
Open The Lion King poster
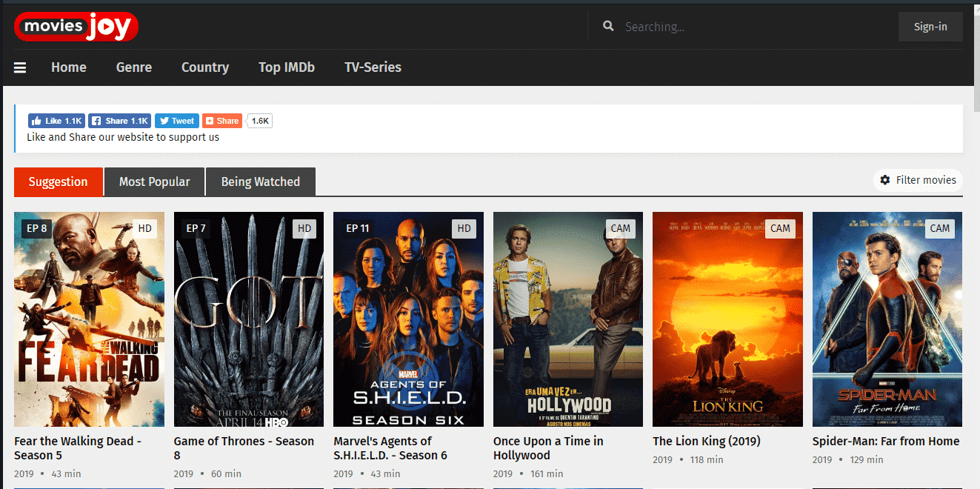727,319
